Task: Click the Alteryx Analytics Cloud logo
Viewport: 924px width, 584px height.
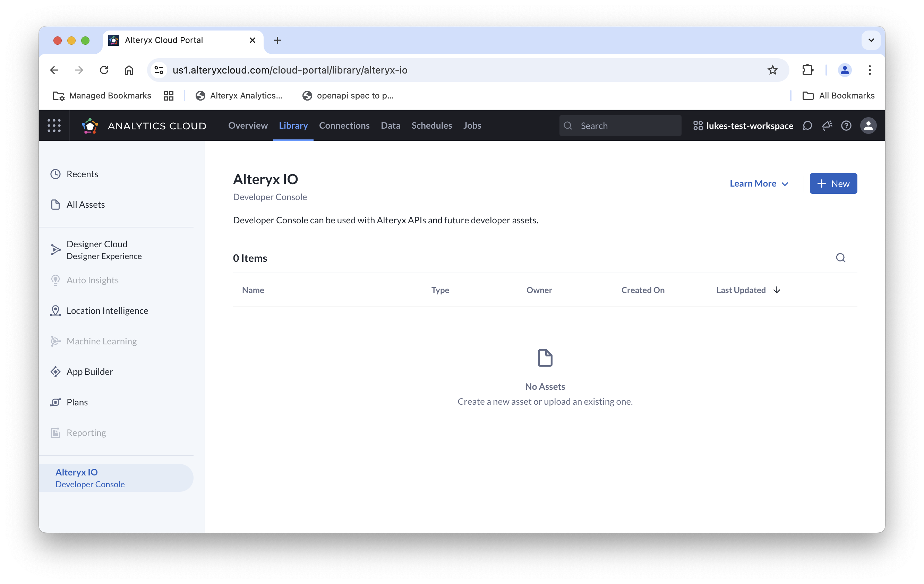Action: pyautogui.click(x=90, y=126)
